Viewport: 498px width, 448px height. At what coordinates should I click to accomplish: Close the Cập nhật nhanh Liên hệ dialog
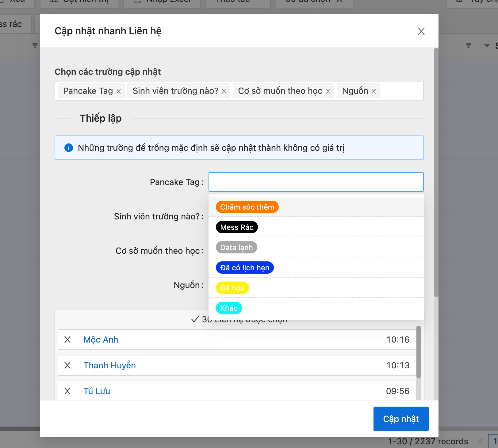pos(421,31)
